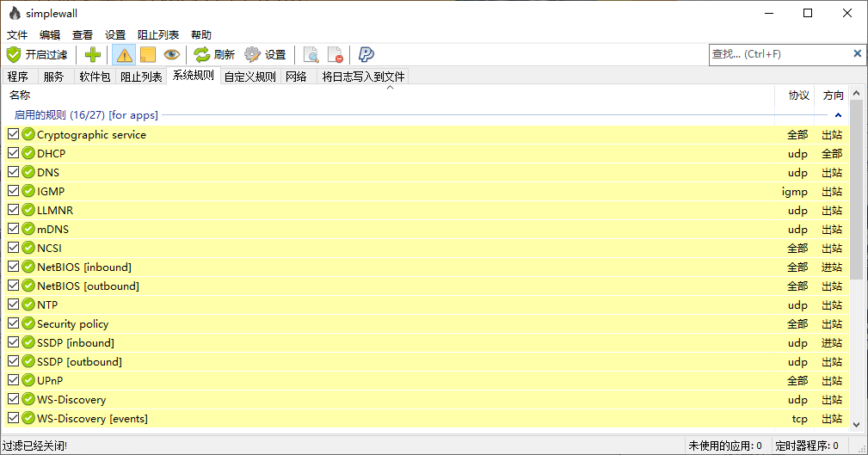Click the 查找 search input field
This screenshot has height=455, width=868.
pos(779,54)
